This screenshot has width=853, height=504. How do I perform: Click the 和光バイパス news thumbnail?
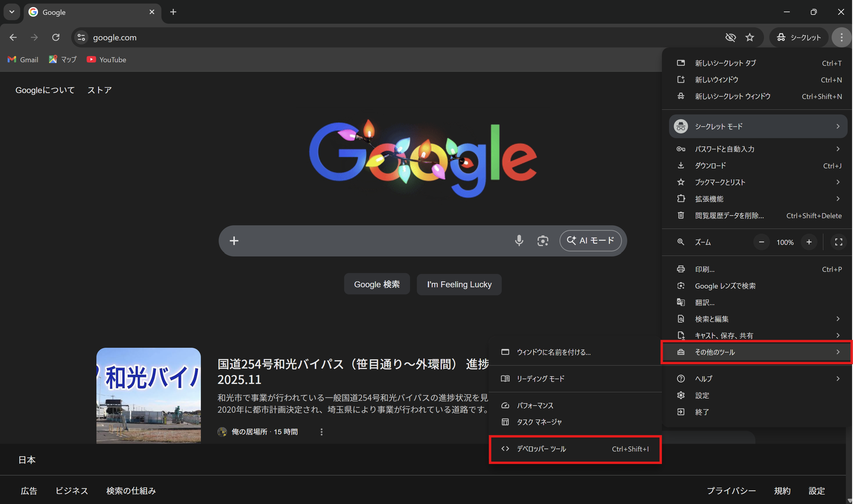pyautogui.click(x=149, y=395)
